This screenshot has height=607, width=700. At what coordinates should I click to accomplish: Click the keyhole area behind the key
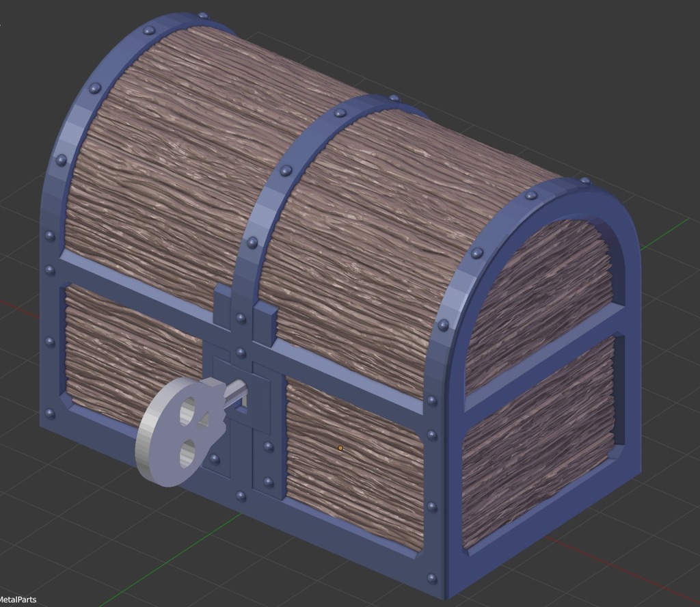click(x=241, y=405)
